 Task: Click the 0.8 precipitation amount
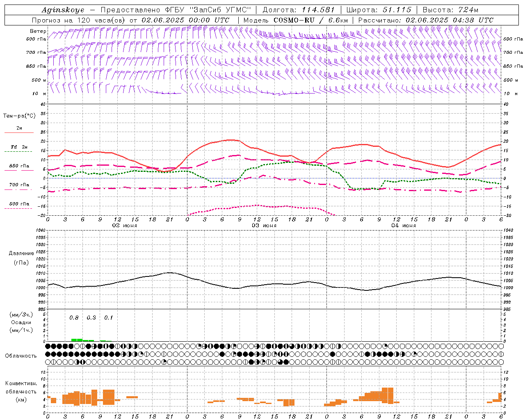(x=74, y=317)
